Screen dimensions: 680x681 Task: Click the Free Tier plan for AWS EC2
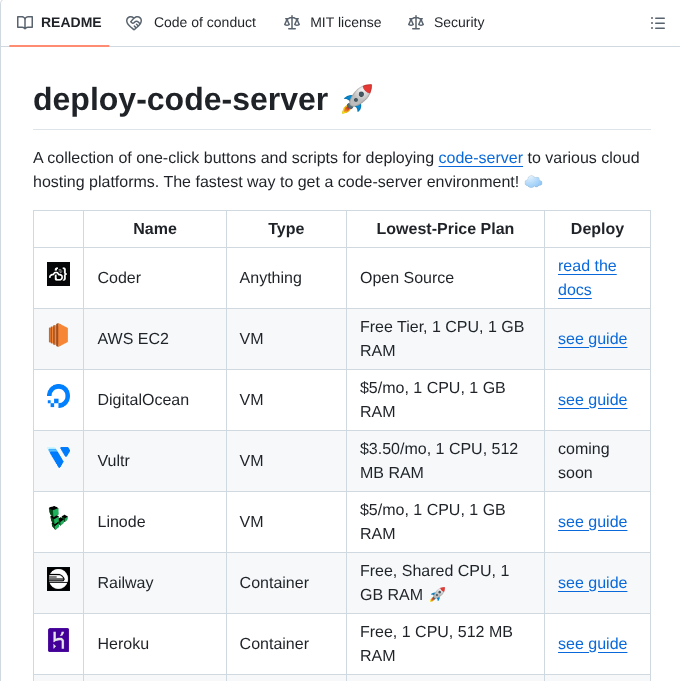pos(445,339)
